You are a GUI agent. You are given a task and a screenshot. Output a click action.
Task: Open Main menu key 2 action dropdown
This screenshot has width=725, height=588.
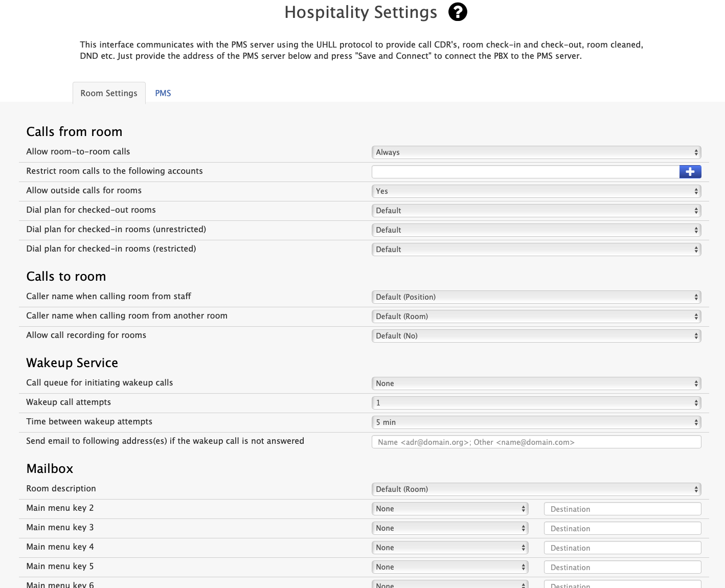tap(449, 509)
